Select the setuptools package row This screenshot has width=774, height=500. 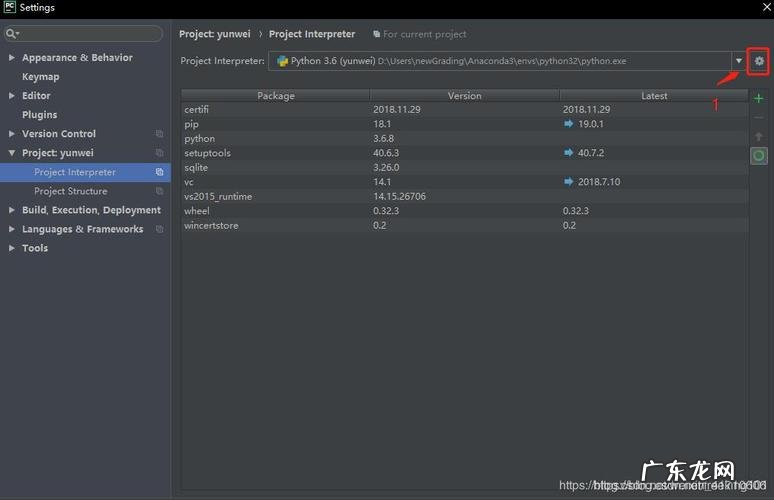(275, 153)
